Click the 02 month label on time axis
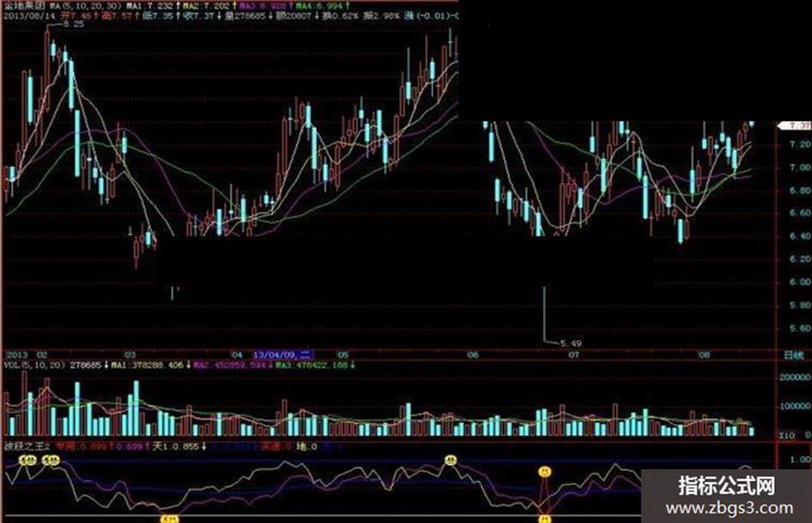Viewport: 812px width, 523px height. 42,356
